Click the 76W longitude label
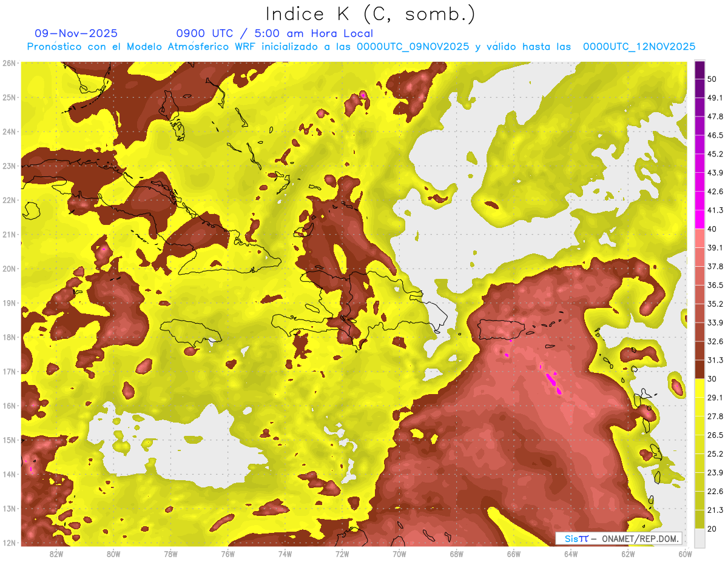This screenshot has width=728, height=562. click(x=227, y=554)
